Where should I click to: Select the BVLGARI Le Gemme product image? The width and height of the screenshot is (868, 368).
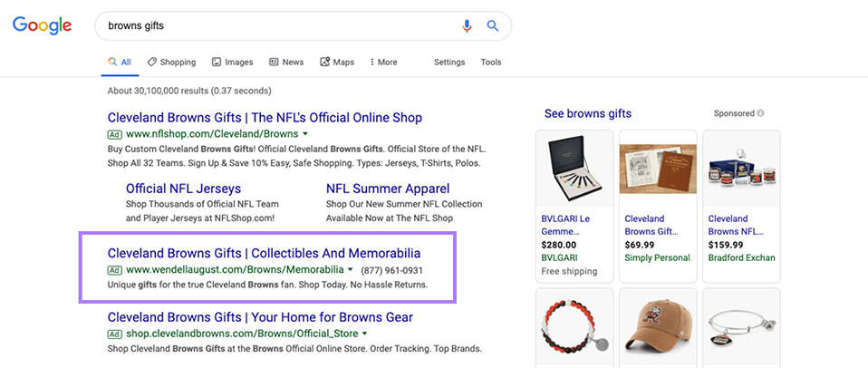pos(574,169)
